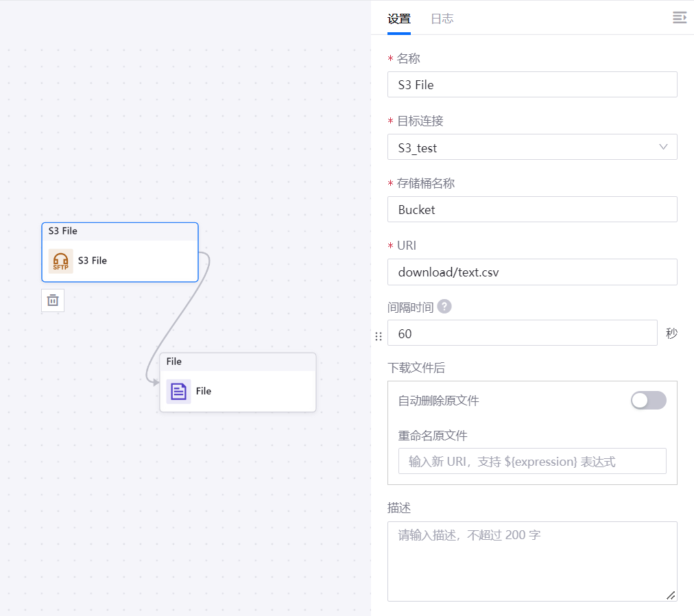This screenshot has width=694, height=616.
Task: Click the File node document icon
Action: click(178, 391)
